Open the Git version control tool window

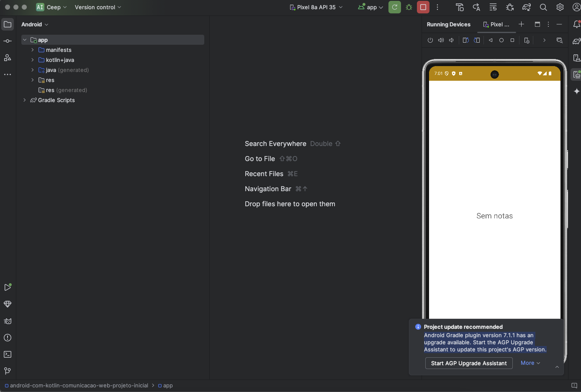coord(8,371)
